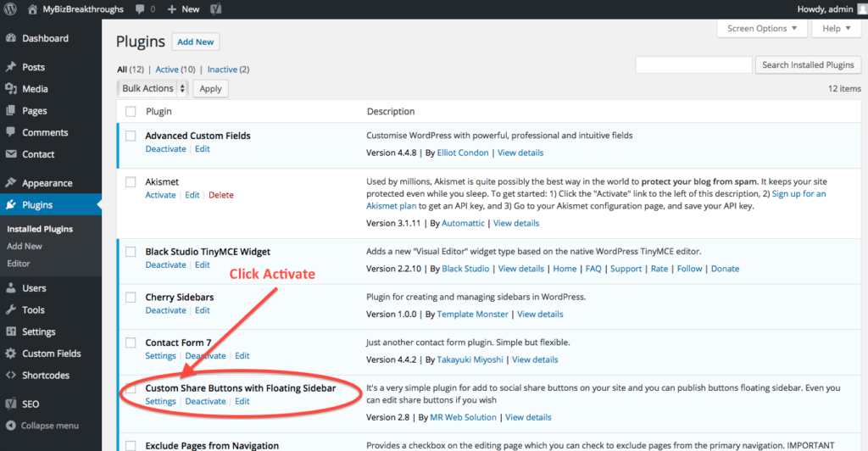Expand the Help tab dropdown
This screenshot has height=451, width=868.
click(x=836, y=28)
